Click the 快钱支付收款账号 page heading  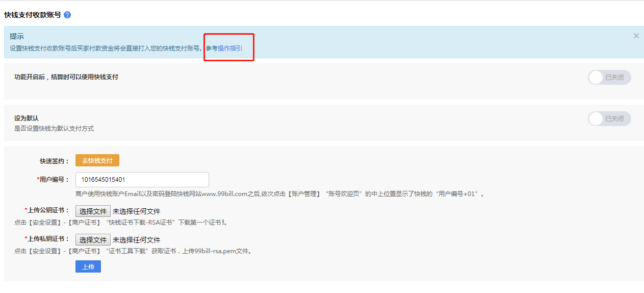click(33, 15)
